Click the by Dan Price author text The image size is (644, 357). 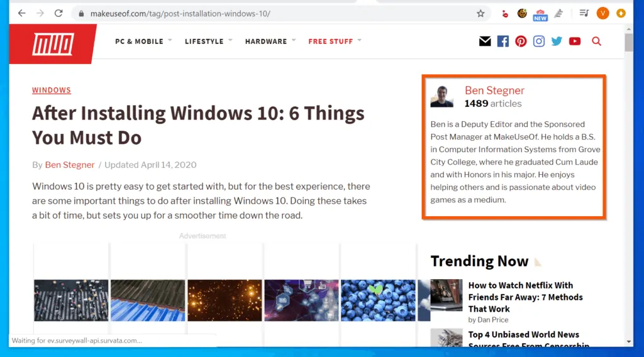click(488, 320)
